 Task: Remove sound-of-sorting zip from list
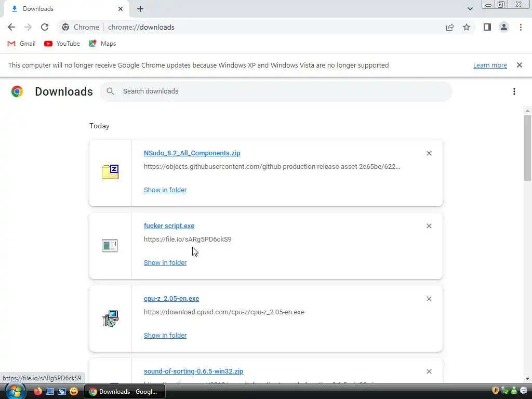coord(429,371)
